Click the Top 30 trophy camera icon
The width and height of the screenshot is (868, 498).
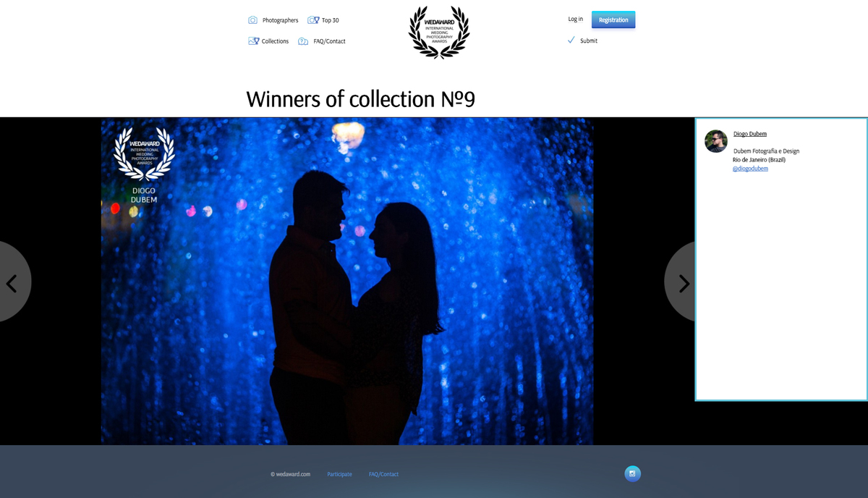coord(313,20)
